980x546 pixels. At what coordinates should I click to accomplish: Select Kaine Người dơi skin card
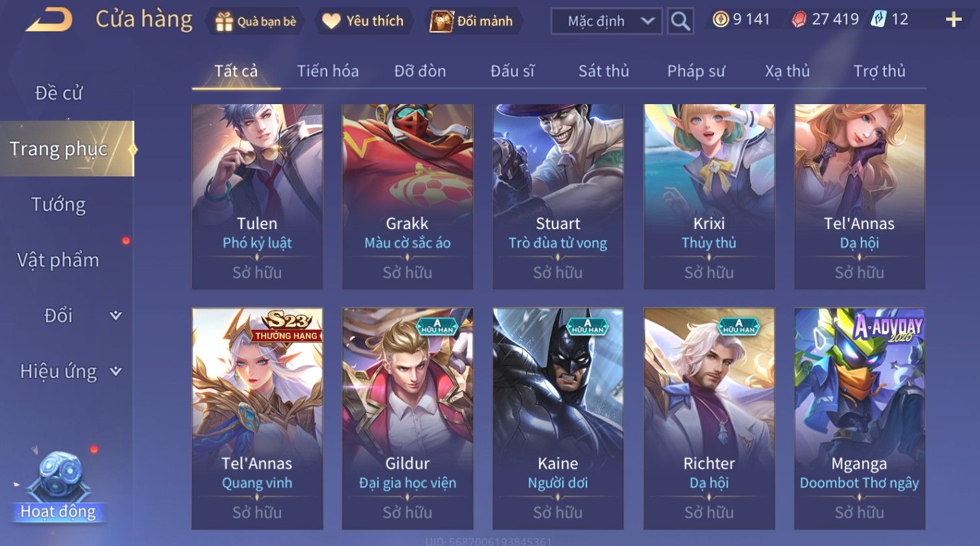[x=558, y=418]
